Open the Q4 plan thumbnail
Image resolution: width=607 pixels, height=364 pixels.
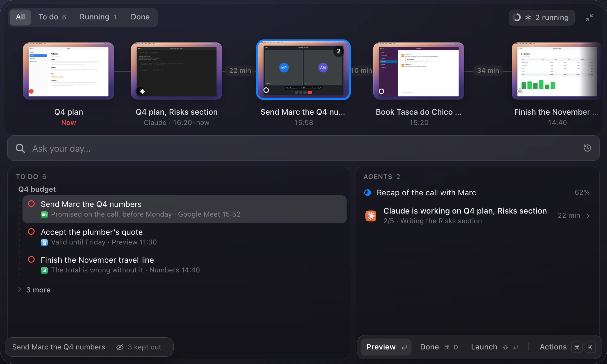(x=69, y=71)
